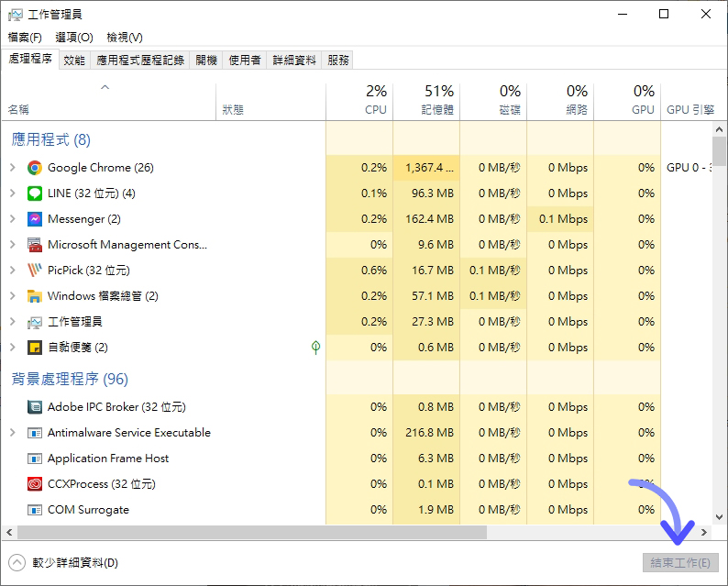Click the COM Surrogate icon
Screen dimensions: 728x586
(34, 510)
